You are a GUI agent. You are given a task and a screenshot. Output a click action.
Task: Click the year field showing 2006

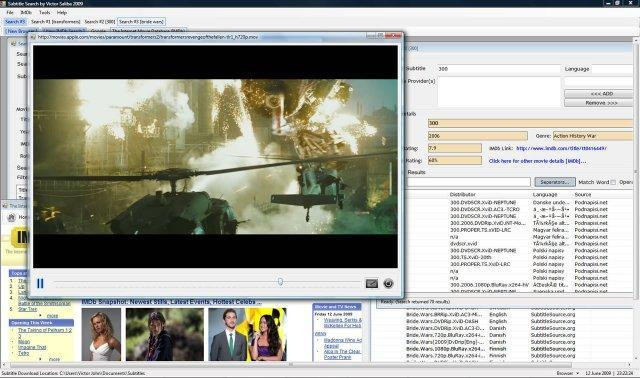(x=477, y=136)
